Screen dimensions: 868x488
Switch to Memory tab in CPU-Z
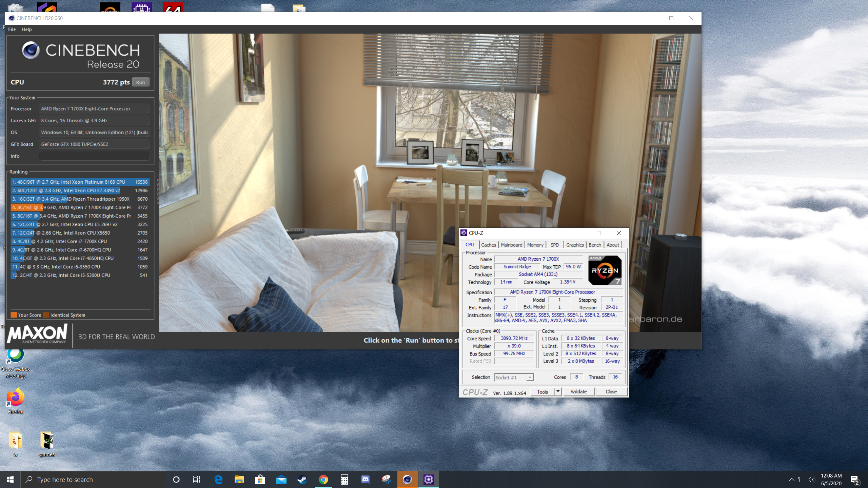535,245
